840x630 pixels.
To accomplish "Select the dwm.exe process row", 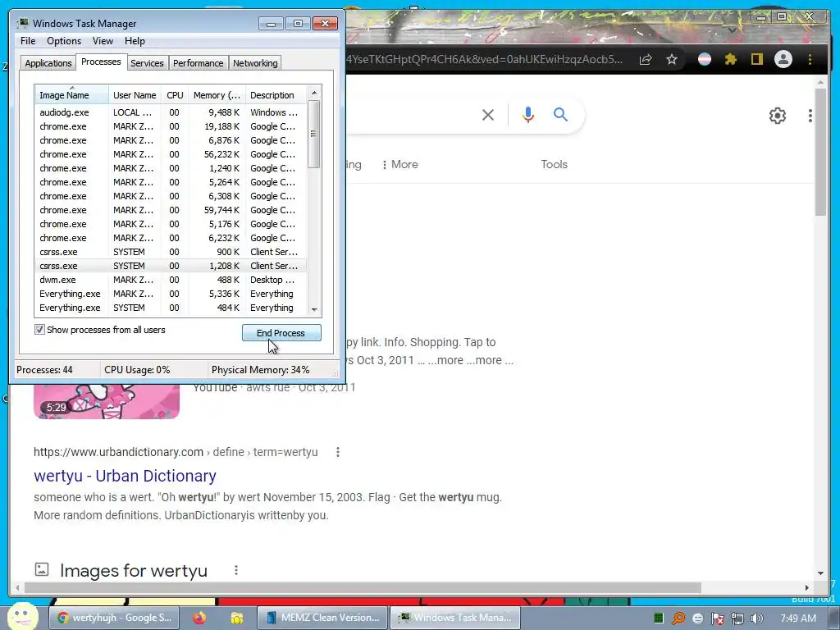I will tap(171, 280).
